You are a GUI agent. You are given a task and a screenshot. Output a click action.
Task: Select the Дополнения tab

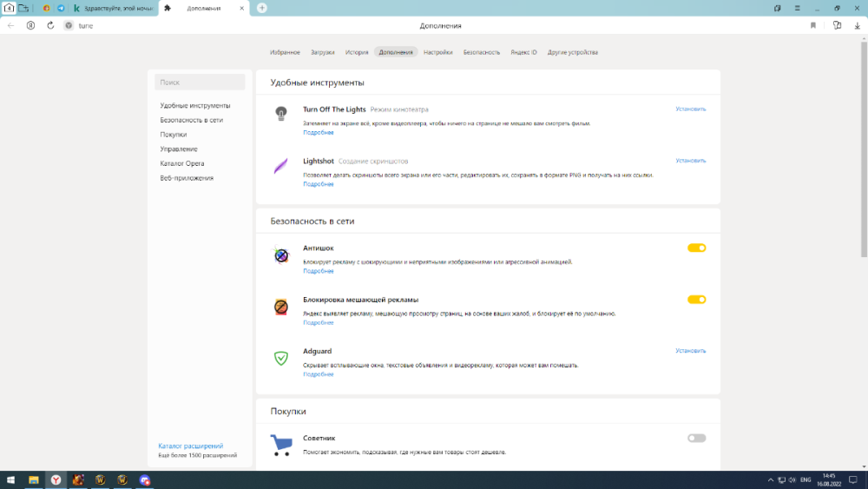pos(396,52)
